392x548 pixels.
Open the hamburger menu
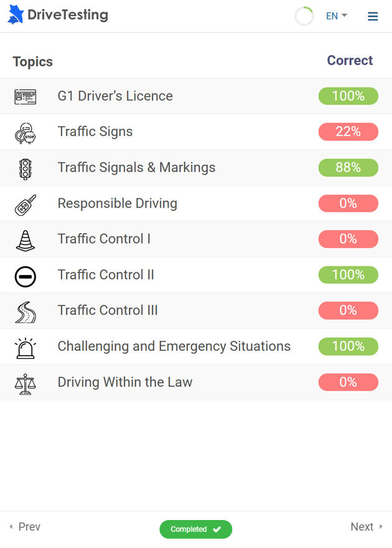point(373,16)
